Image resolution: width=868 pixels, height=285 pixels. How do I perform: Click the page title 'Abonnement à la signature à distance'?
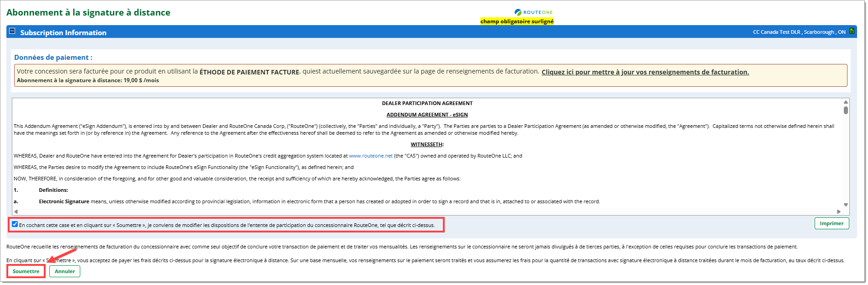pyautogui.click(x=88, y=13)
